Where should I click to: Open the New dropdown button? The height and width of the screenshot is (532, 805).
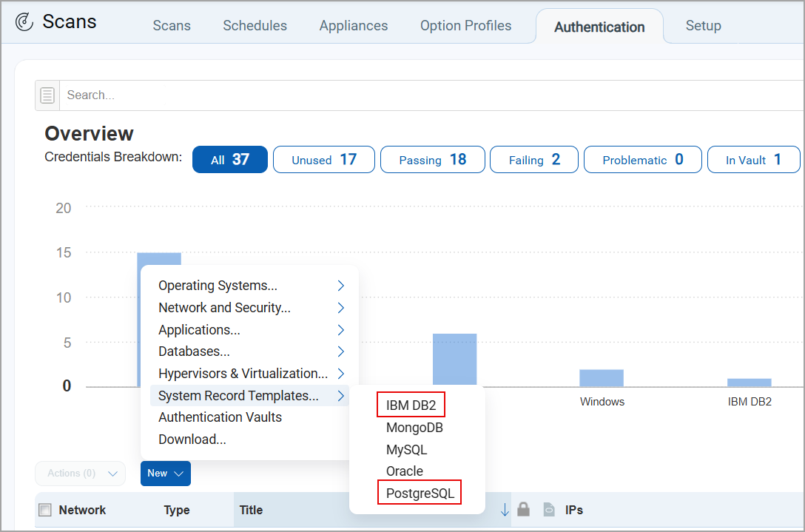coord(165,474)
